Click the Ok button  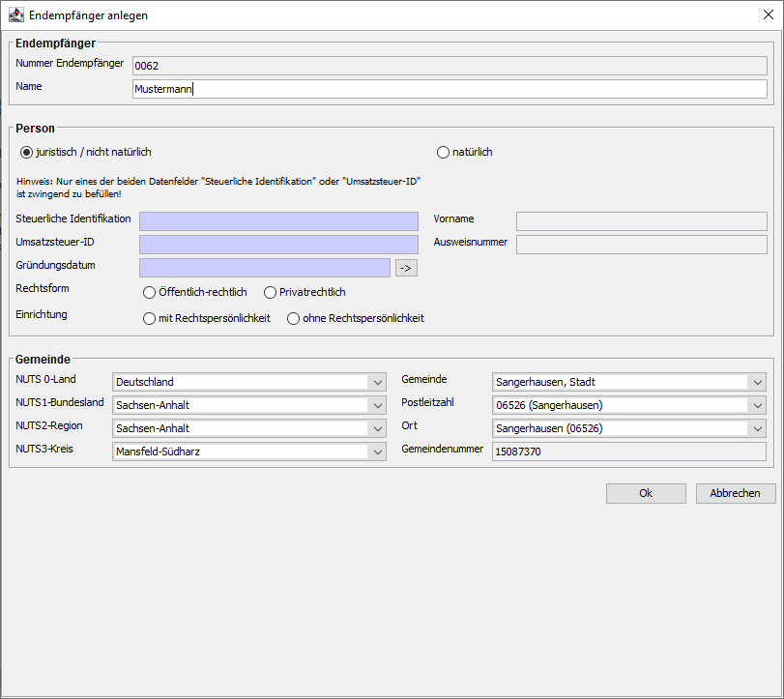pos(646,493)
